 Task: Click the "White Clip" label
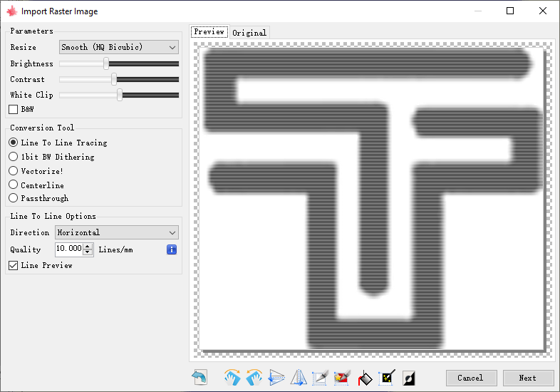(31, 95)
